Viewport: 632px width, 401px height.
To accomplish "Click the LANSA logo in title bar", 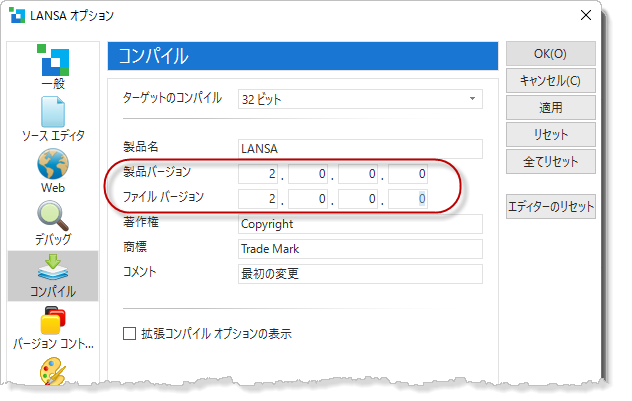I will click(17, 15).
